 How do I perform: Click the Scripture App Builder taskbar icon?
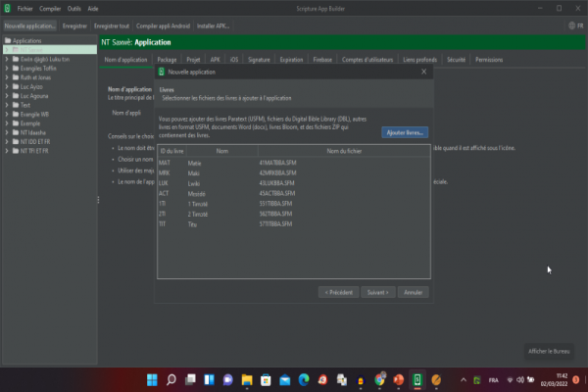(417, 379)
